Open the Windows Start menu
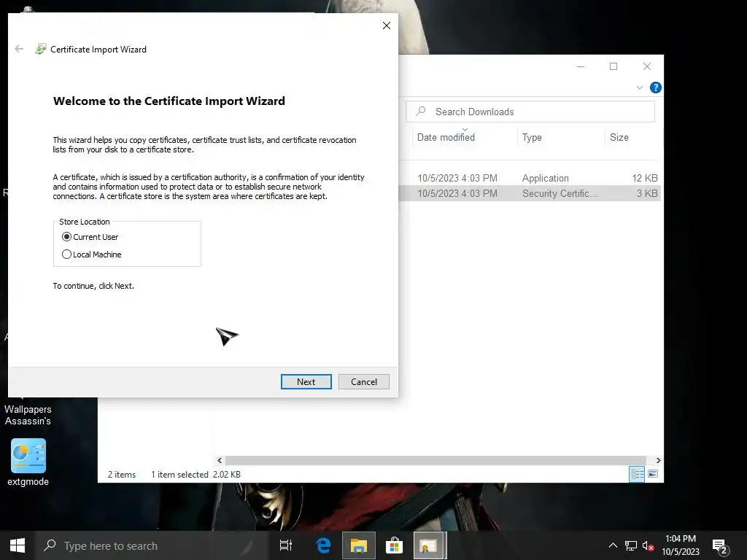The height and width of the screenshot is (560, 747). click(x=18, y=545)
